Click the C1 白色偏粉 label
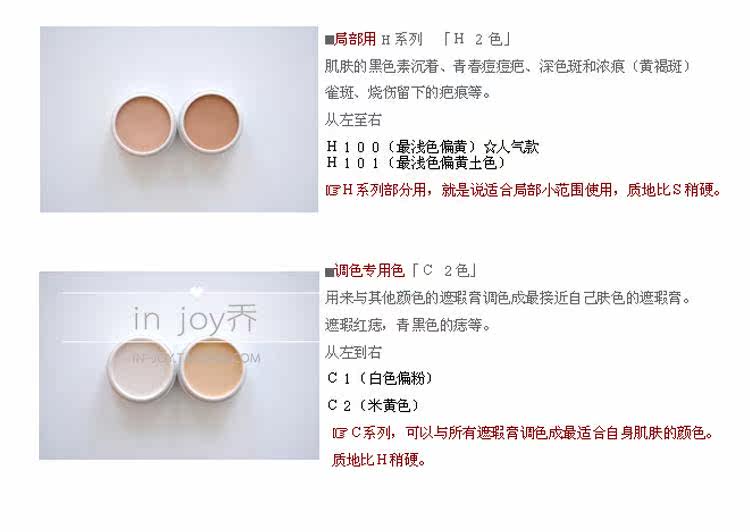750x532 pixels. click(x=380, y=378)
